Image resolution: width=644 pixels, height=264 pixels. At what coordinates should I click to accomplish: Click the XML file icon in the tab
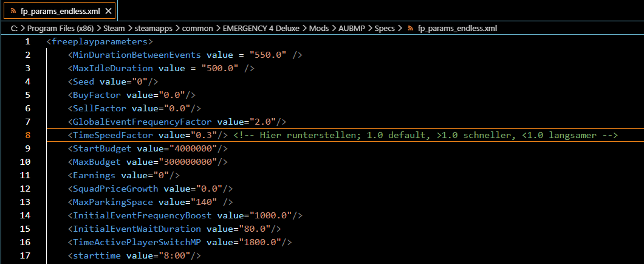13,11
